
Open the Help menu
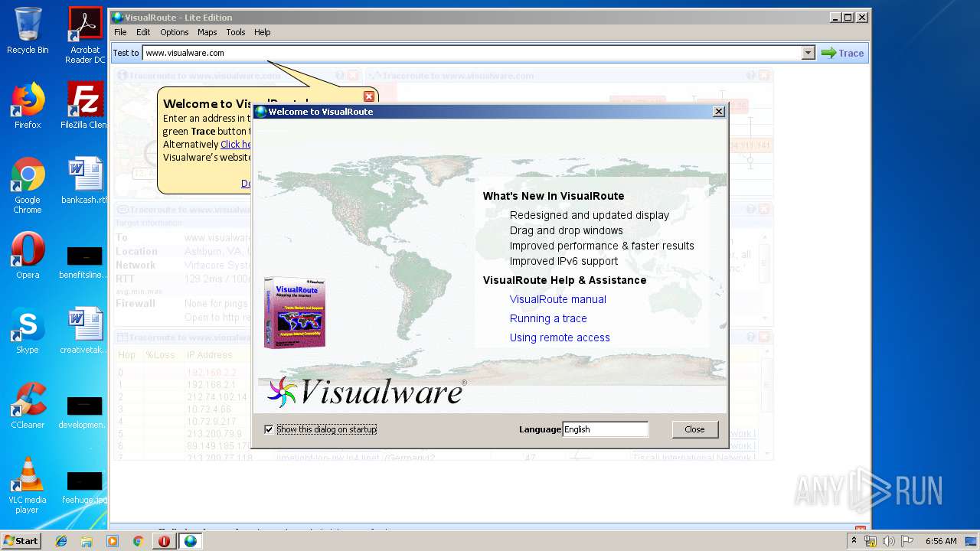262,32
